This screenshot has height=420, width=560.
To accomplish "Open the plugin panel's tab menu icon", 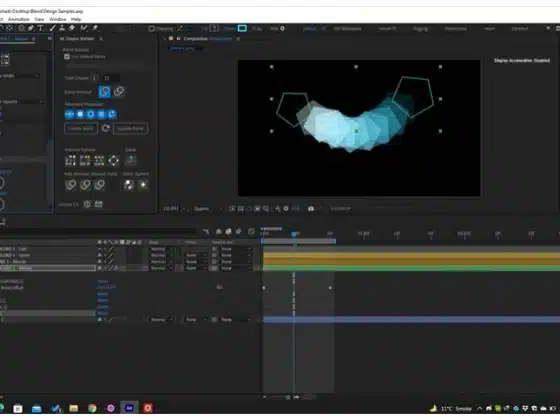I will point(101,39).
